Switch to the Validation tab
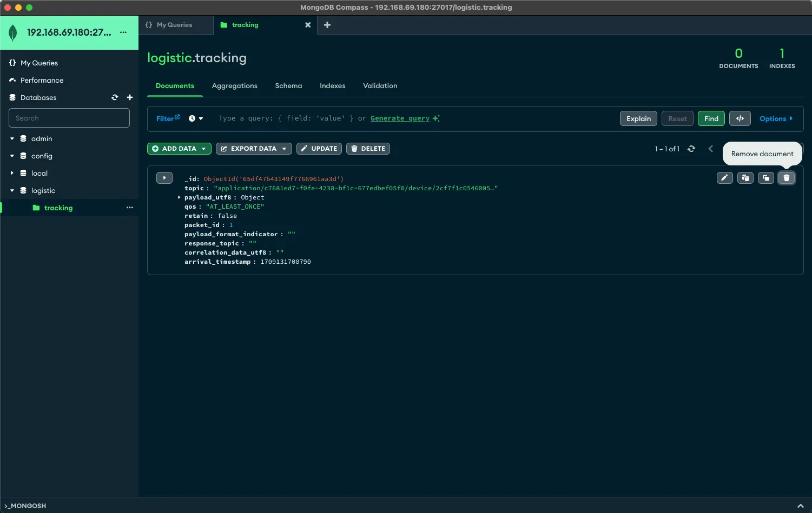This screenshot has width=812, height=513. point(380,86)
